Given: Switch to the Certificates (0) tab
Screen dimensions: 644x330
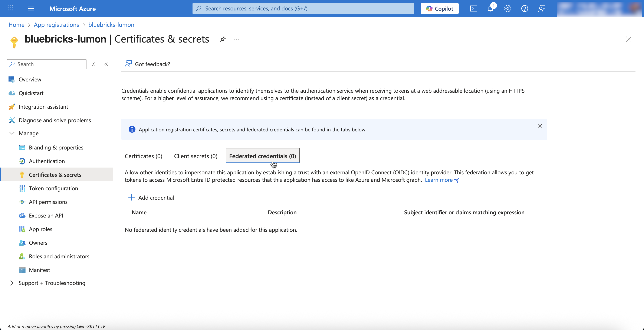Looking at the screenshot, I should pos(144,156).
